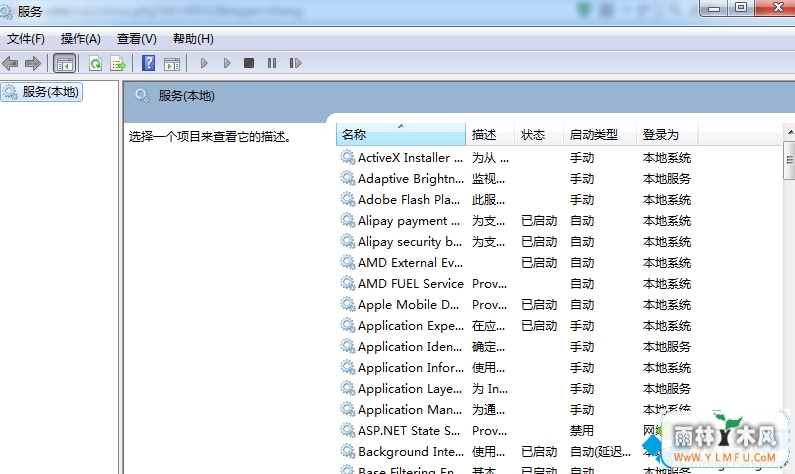795x474 pixels.
Task: Select the Application Information service row
Action: tap(517, 368)
